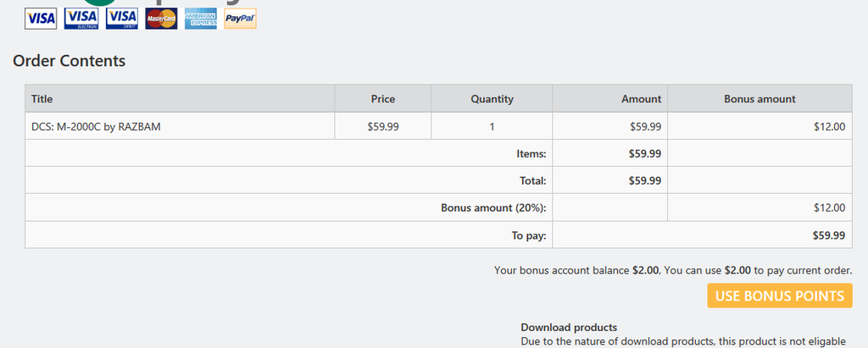Click the $12.00 bonus in product row
The image size is (868, 348).
coord(828,127)
